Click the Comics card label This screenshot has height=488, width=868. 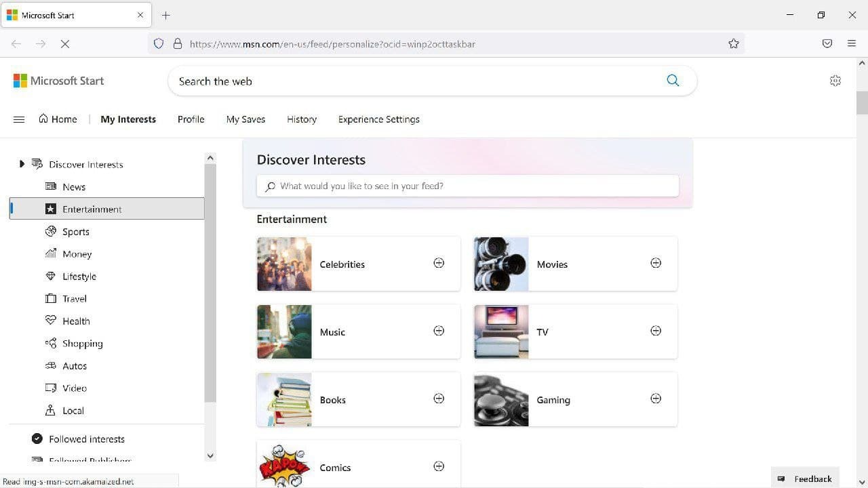(335, 468)
